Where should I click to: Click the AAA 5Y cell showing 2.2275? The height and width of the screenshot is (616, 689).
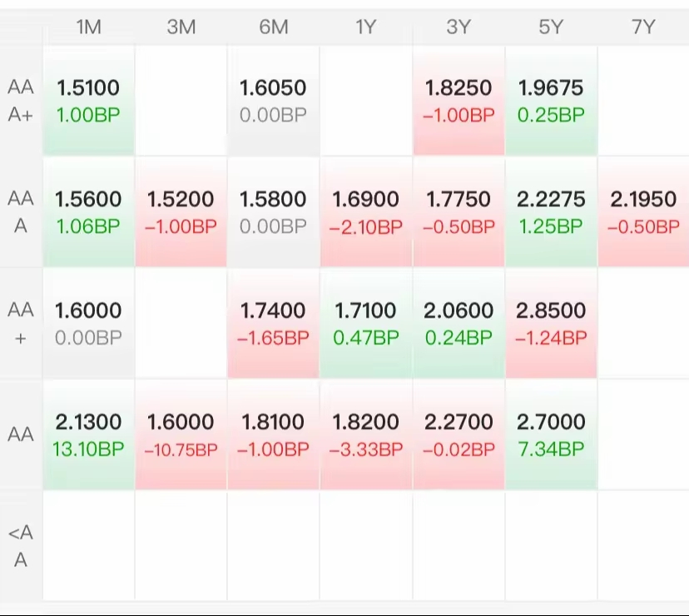550,212
